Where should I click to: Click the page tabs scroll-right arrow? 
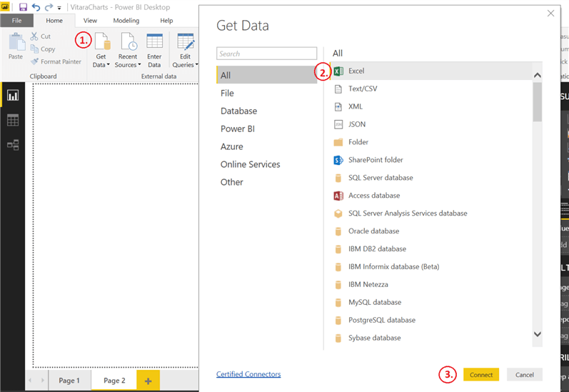coord(42,380)
